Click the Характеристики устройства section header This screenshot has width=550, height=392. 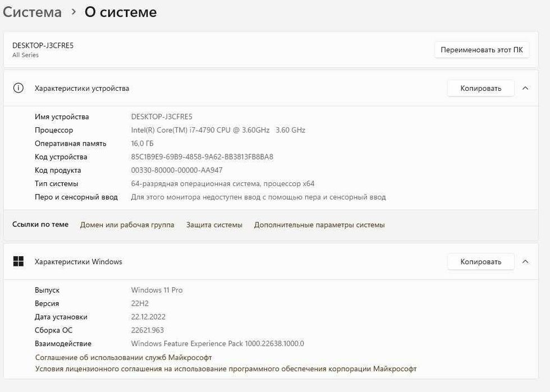(82, 88)
